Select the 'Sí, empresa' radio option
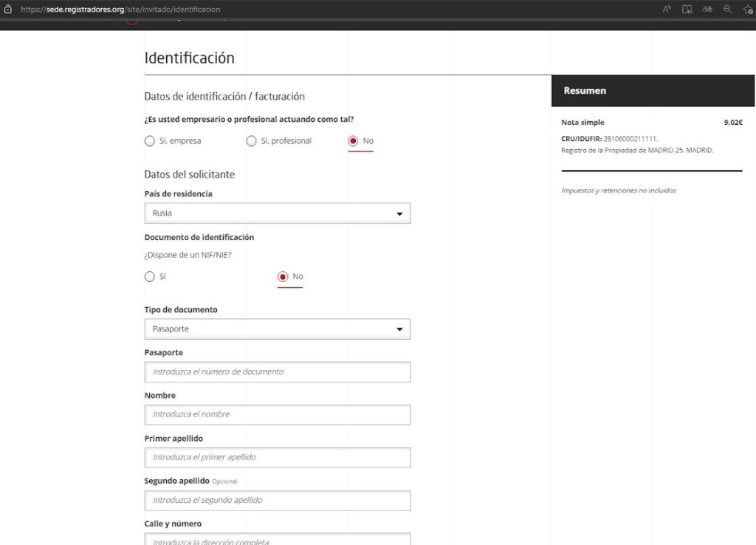The height and width of the screenshot is (545, 756). pyautogui.click(x=150, y=141)
